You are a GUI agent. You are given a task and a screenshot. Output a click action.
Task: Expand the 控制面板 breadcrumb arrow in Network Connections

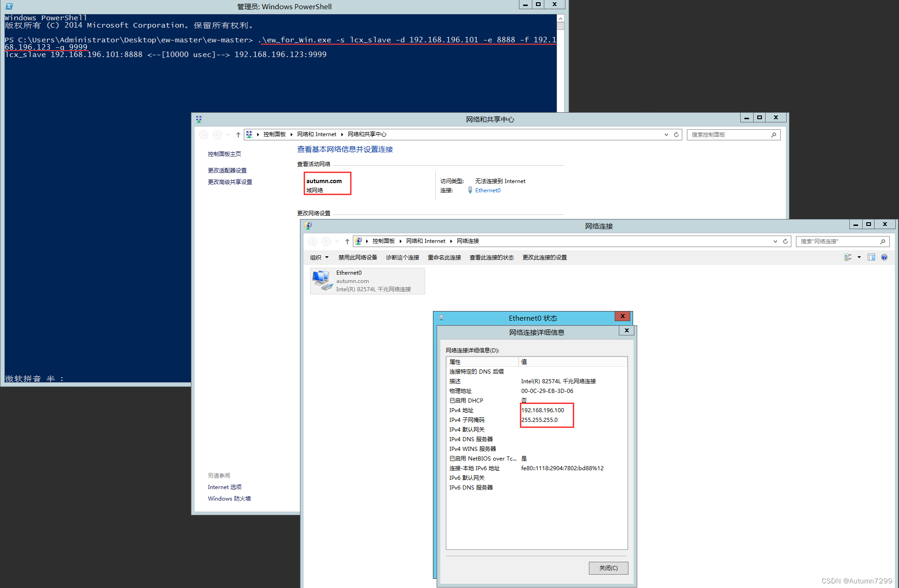401,241
